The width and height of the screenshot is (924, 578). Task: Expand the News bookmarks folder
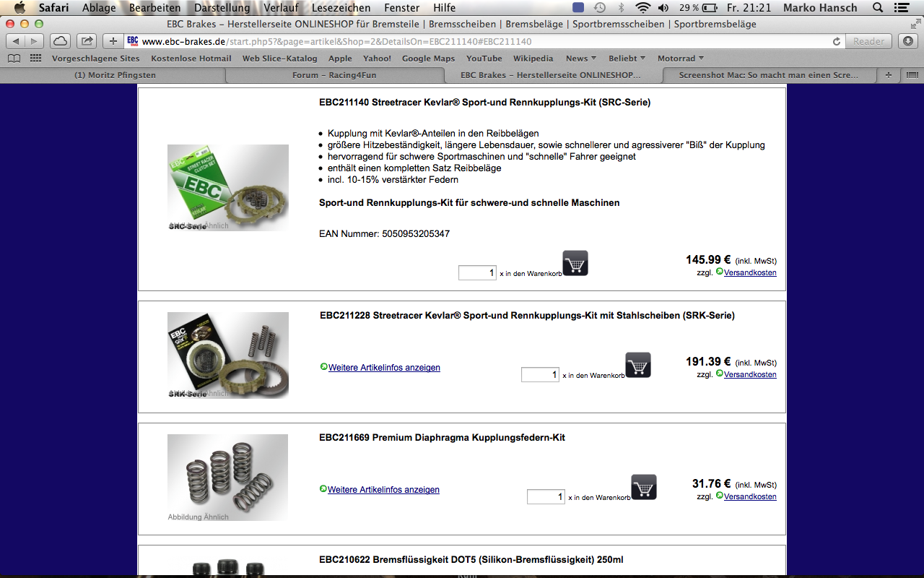581,59
